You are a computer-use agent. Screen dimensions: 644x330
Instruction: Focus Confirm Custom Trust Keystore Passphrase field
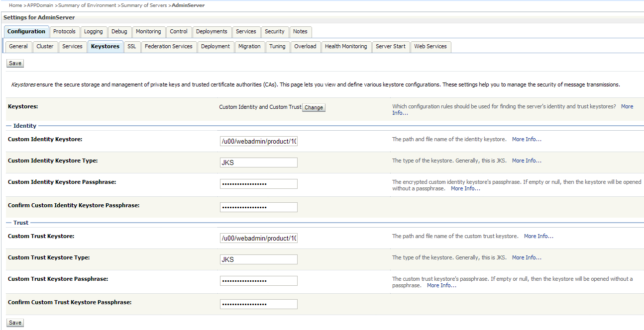coord(259,304)
